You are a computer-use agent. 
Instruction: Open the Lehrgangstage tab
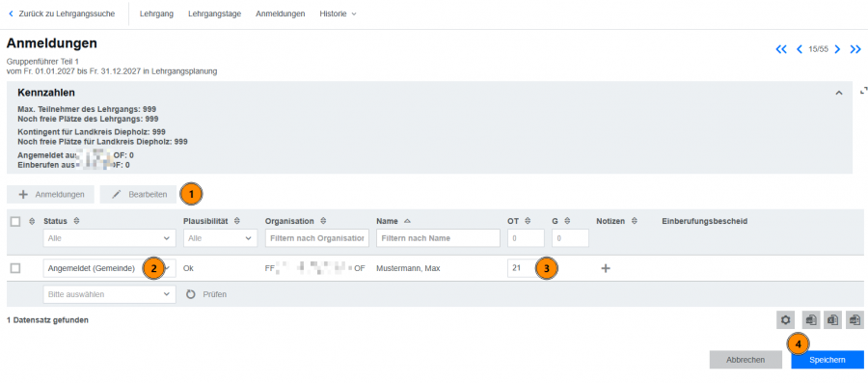click(214, 14)
